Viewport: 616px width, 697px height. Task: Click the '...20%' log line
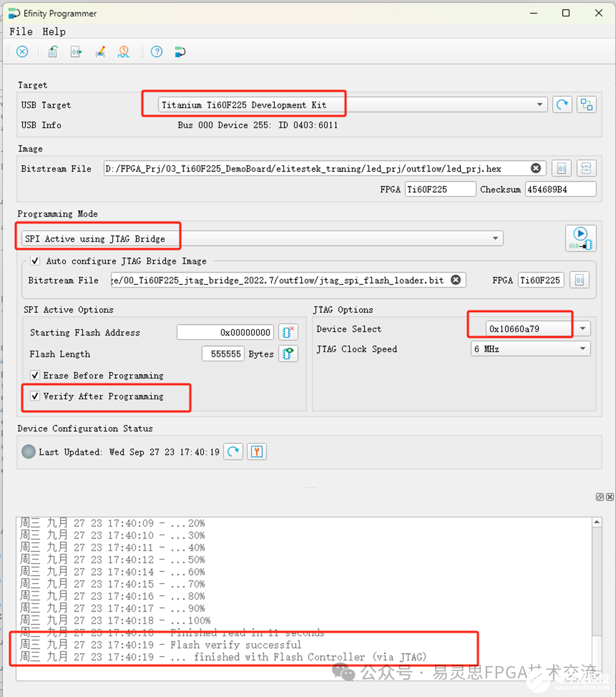(x=113, y=523)
